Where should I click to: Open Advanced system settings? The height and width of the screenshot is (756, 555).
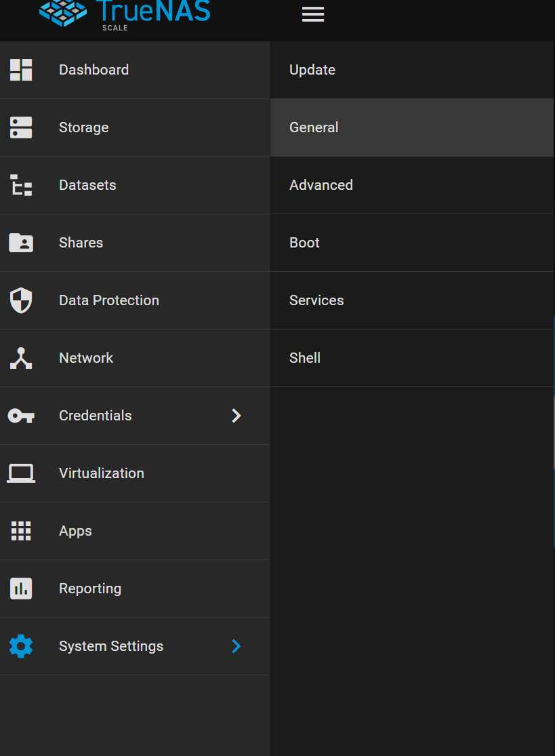click(x=321, y=185)
